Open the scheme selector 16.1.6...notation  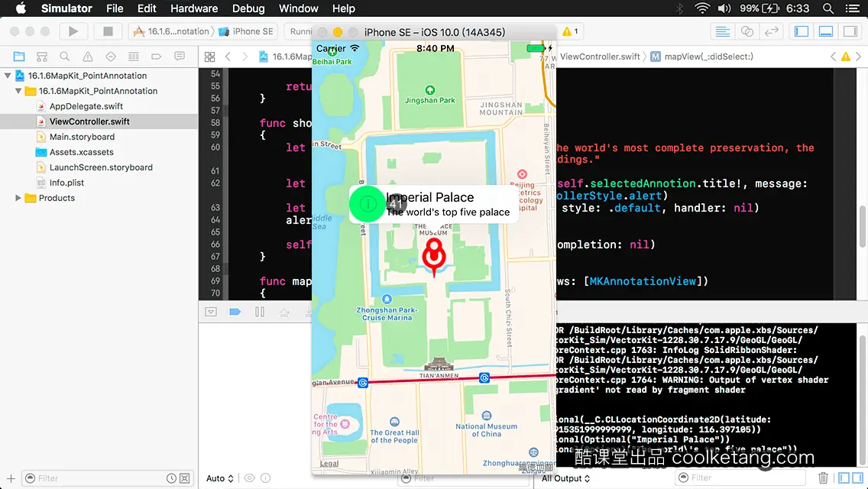[172, 31]
